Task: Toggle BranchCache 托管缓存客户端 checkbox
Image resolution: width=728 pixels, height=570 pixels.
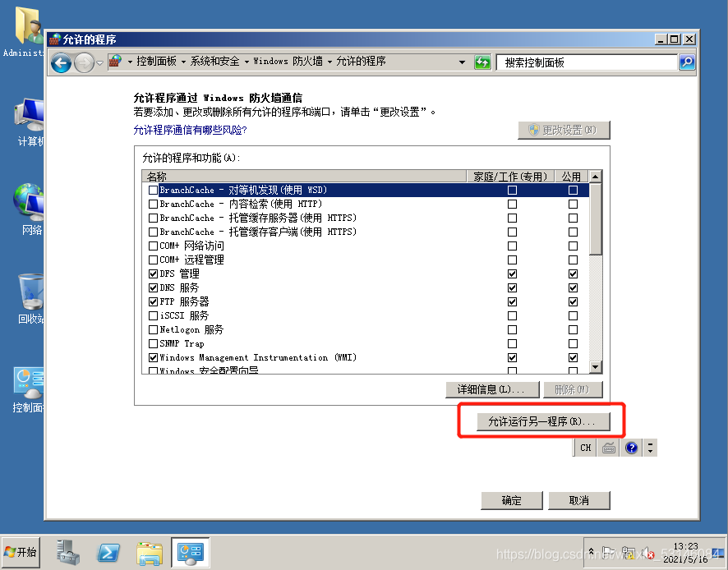Action: [153, 232]
